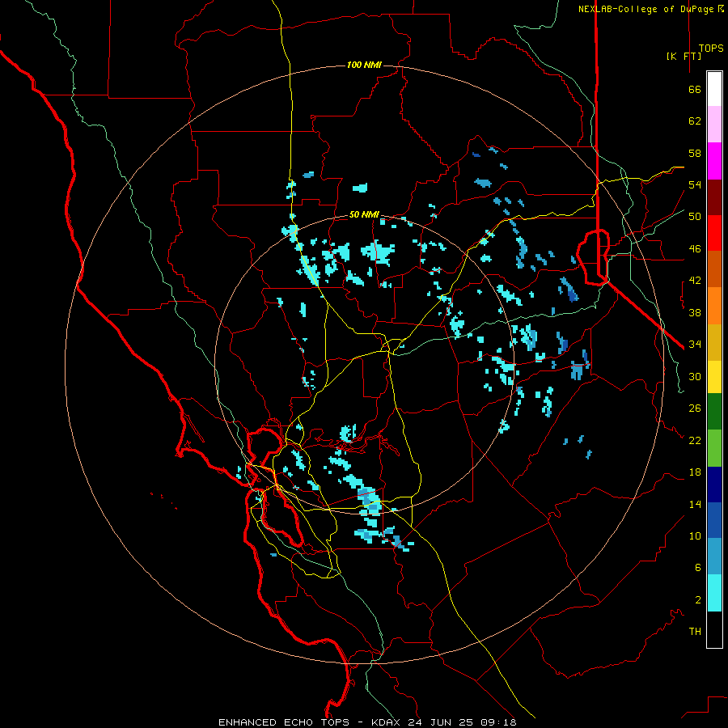Click the magenta 58 kft legend swatch
Screen dimensions: 728x728
714,161
